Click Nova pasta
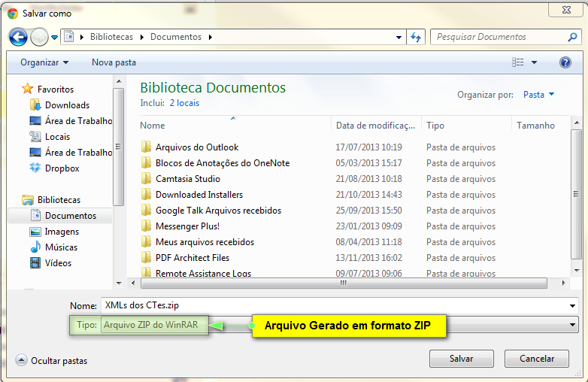 (114, 62)
